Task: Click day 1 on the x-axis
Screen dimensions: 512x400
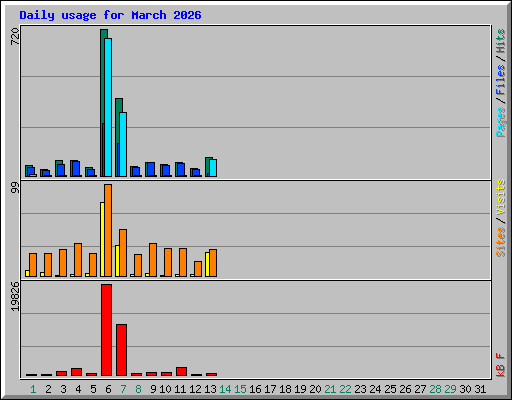Action: (33, 389)
